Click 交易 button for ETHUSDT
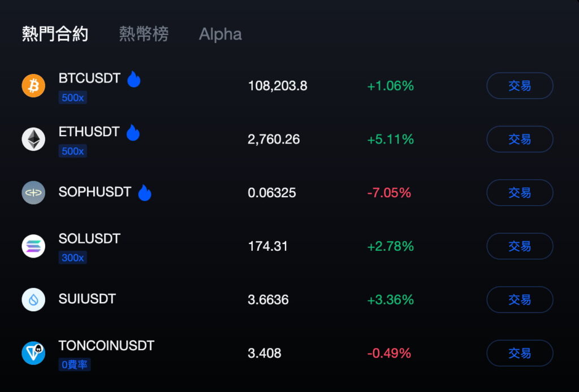The image size is (579, 392). (x=520, y=139)
